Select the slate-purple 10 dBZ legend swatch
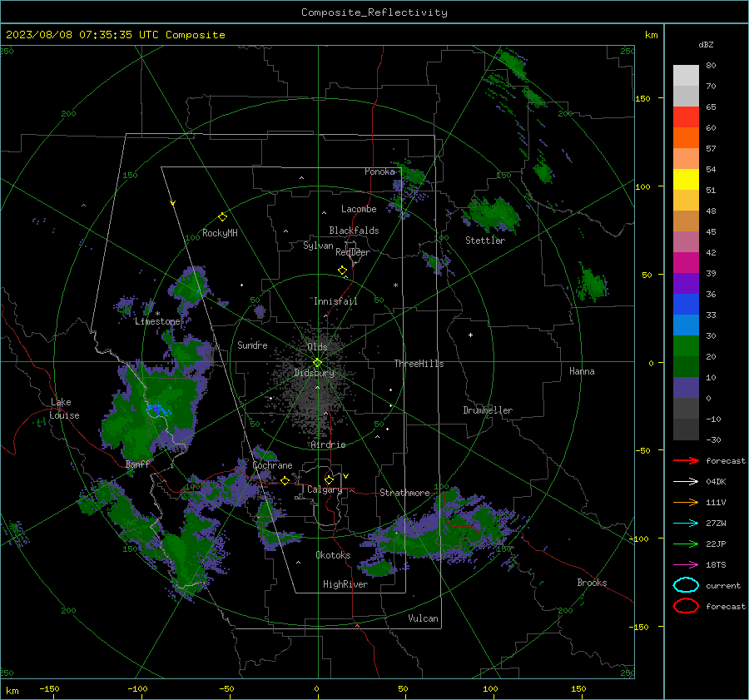 tap(686, 388)
